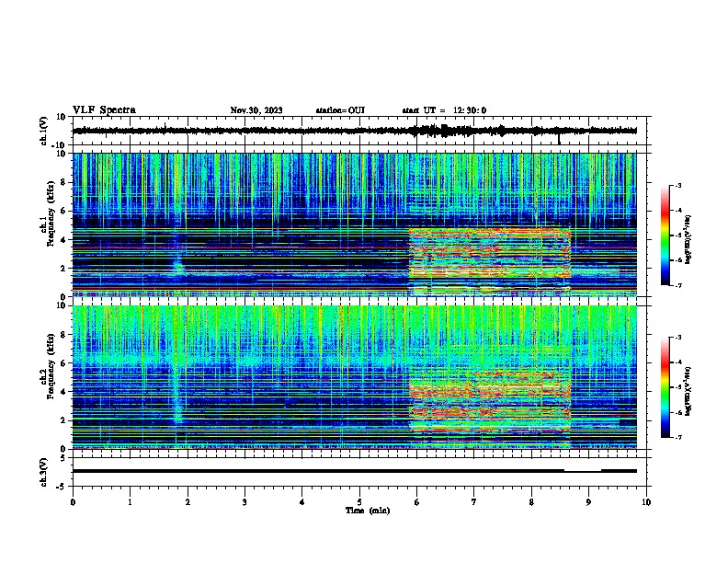728x563 pixels.
Task: Click the "Time (min)" x-axis label
Action: point(368,511)
